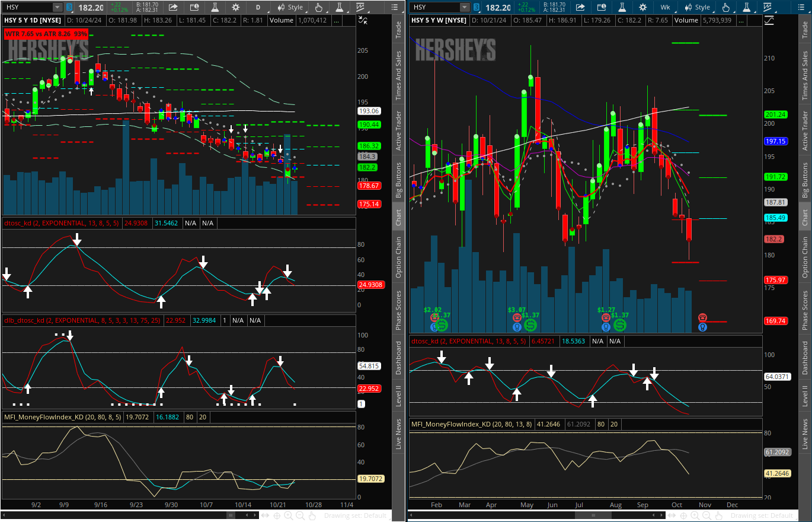This screenshot has height=522, width=812.
Task: Open the Option Chain tab in the left chart sidebar
Action: 398,257
